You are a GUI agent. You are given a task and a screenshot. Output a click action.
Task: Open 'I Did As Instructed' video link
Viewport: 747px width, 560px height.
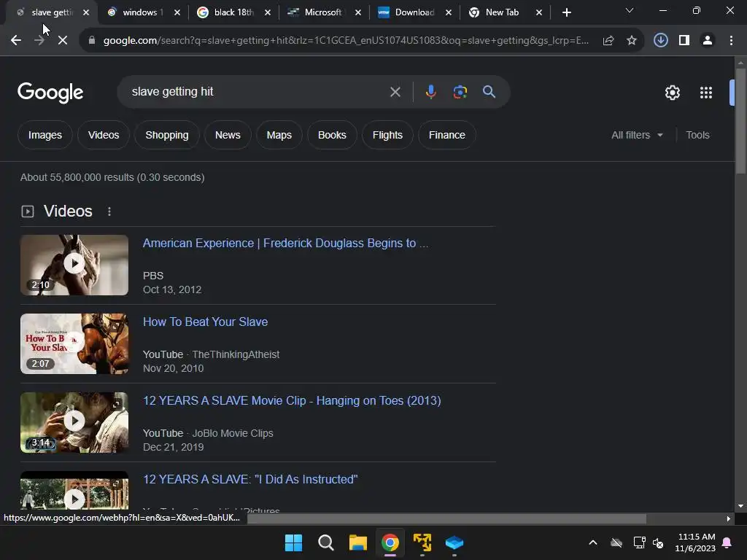pyautogui.click(x=250, y=480)
